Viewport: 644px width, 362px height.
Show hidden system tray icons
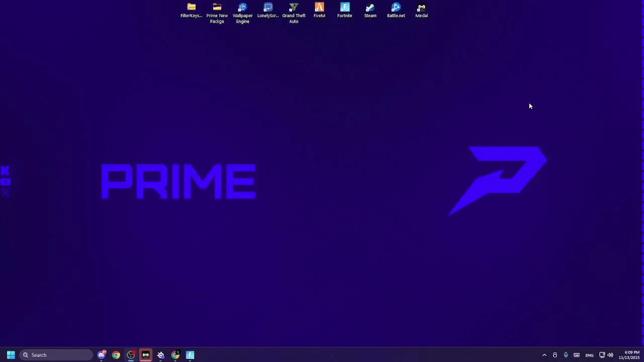click(x=544, y=355)
